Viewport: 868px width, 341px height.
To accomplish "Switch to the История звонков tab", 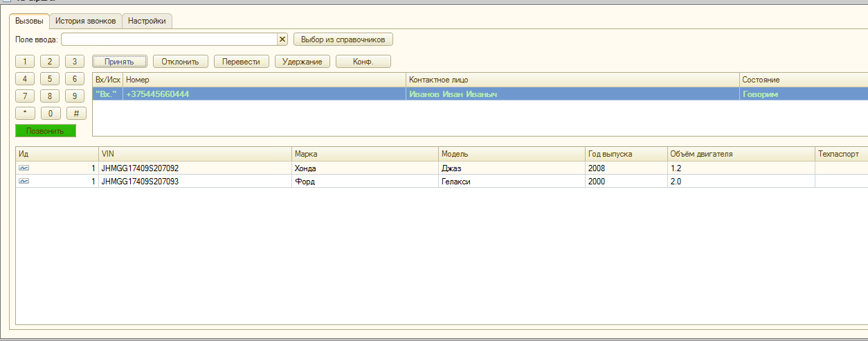I will (x=86, y=21).
